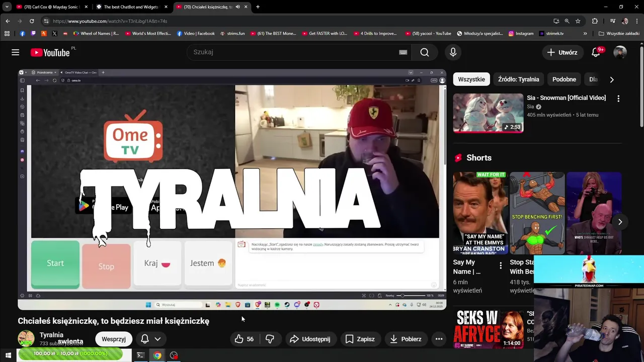Open zoom magnifier icon in address bar

click(567, 21)
